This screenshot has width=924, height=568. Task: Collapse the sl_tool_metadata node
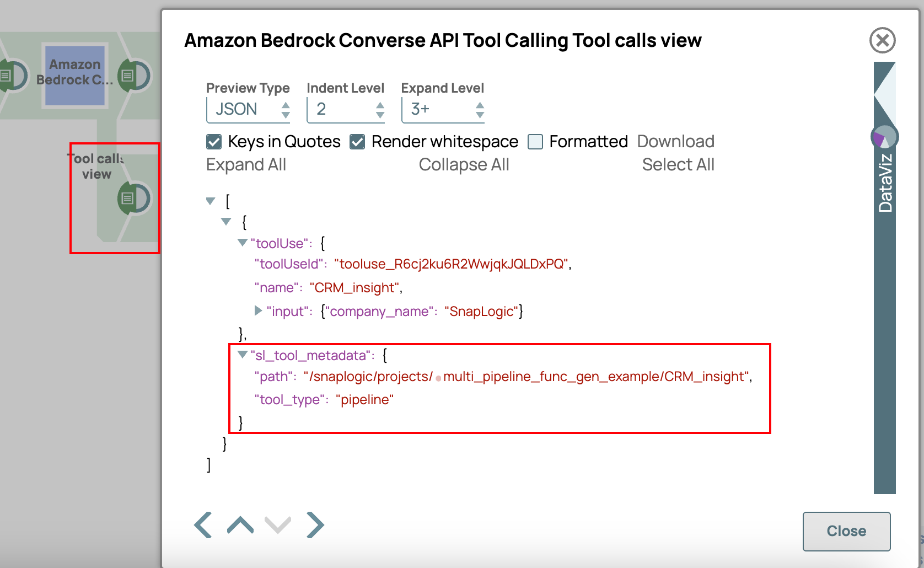243,355
